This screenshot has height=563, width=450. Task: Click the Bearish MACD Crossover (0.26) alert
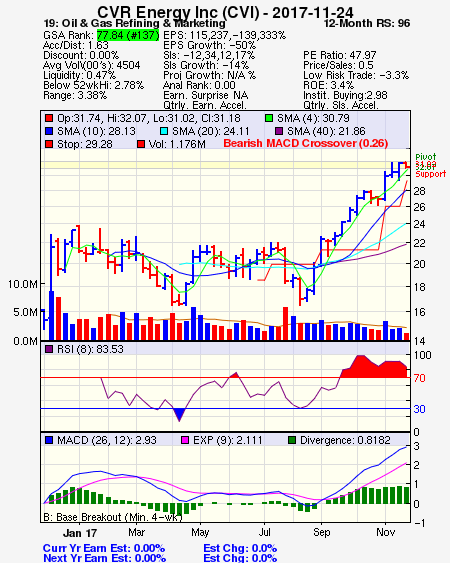pos(306,143)
